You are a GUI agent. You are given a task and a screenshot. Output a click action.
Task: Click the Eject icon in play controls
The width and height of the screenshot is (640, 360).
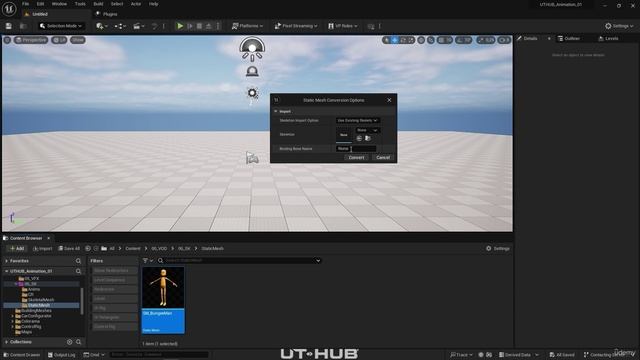pos(209,26)
